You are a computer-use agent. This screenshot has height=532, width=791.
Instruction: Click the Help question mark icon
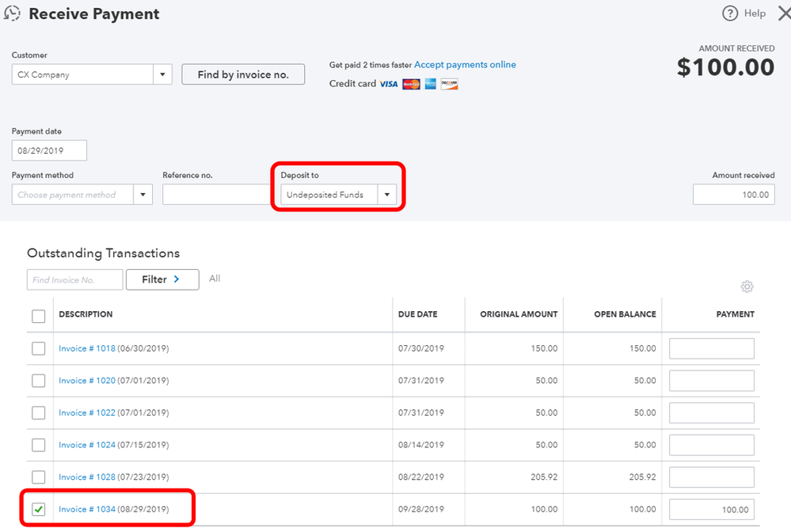click(x=729, y=13)
